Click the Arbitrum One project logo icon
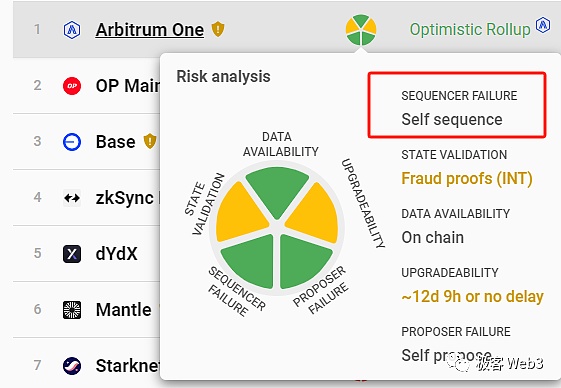The height and width of the screenshot is (388, 561). [72, 30]
